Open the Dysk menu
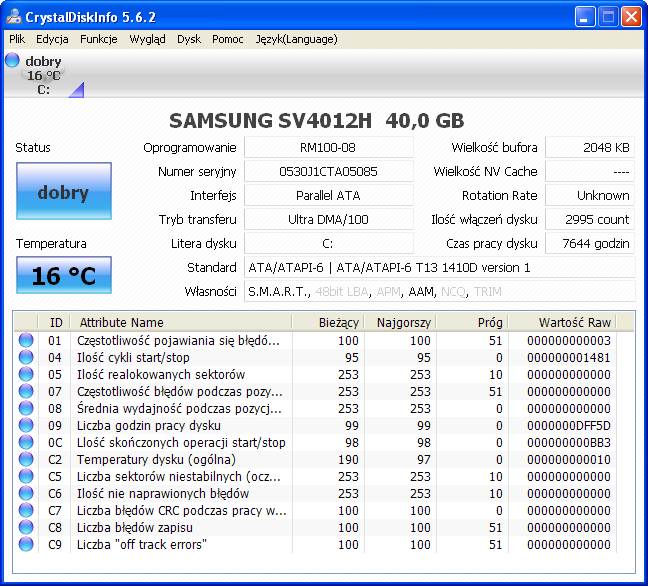 point(189,39)
